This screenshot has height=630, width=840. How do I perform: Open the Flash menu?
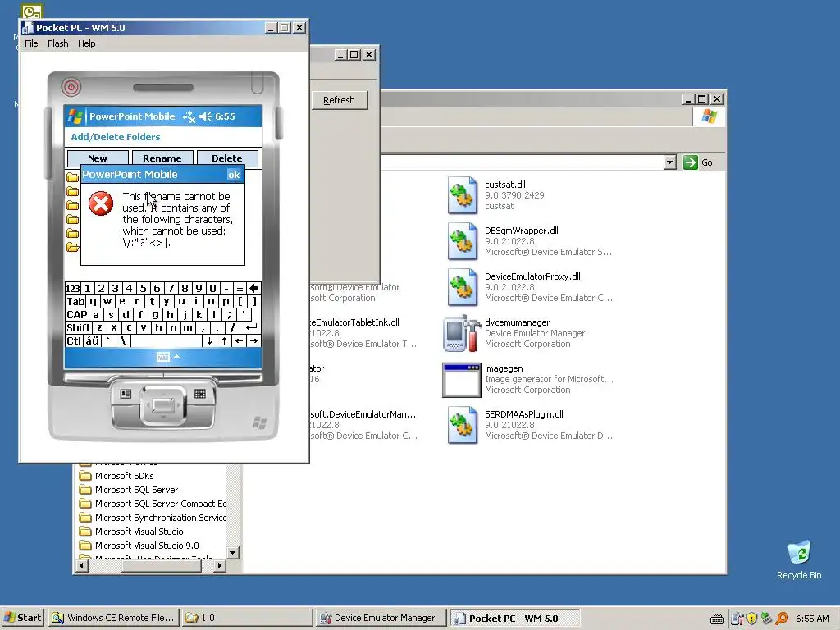pos(58,43)
